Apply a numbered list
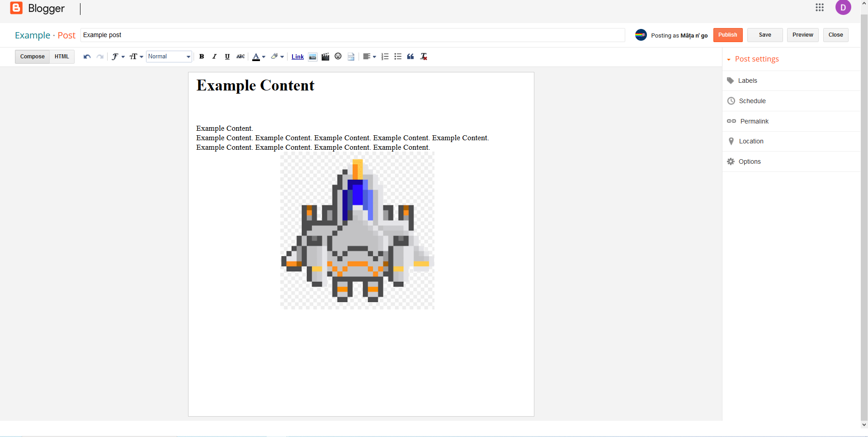 385,57
